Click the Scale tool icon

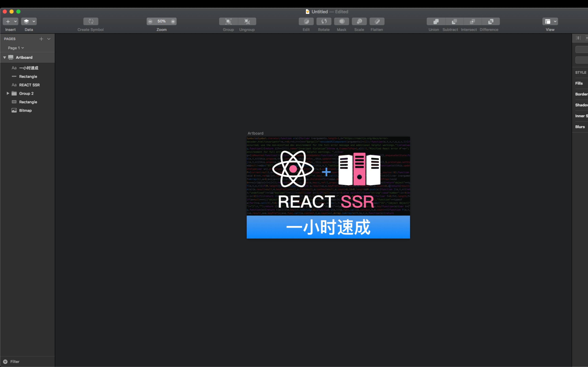click(x=359, y=21)
